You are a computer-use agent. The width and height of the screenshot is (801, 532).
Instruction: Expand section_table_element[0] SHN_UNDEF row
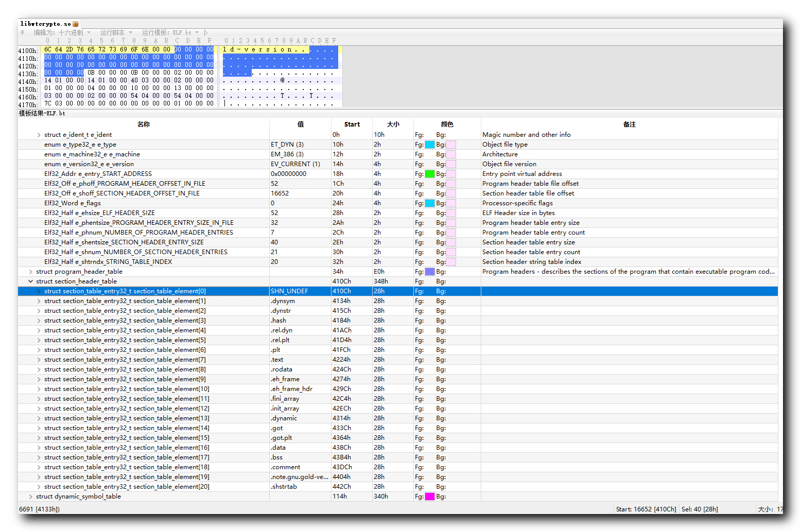(x=39, y=291)
